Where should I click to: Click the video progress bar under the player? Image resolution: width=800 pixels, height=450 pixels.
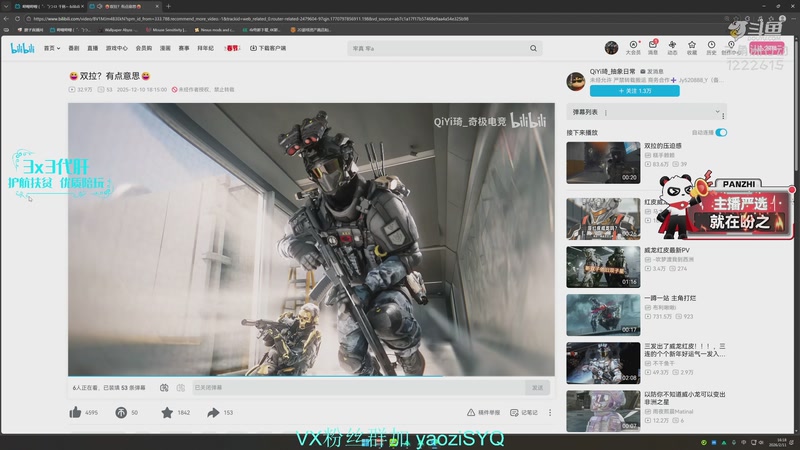tap(311, 377)
